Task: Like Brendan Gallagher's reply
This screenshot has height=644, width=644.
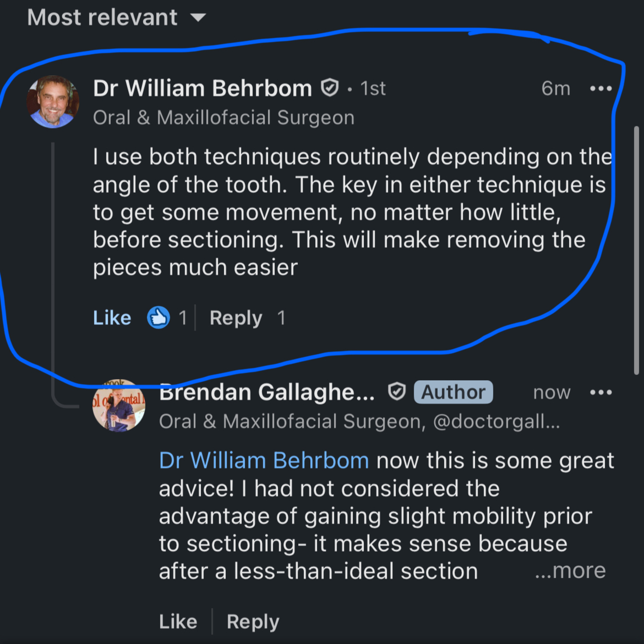Action: [178, 621]
